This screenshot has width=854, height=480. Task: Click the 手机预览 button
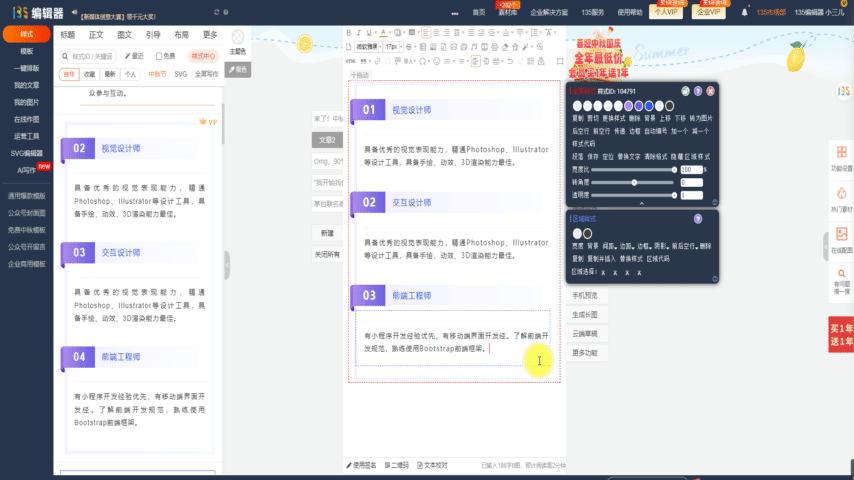coord(585,296)
